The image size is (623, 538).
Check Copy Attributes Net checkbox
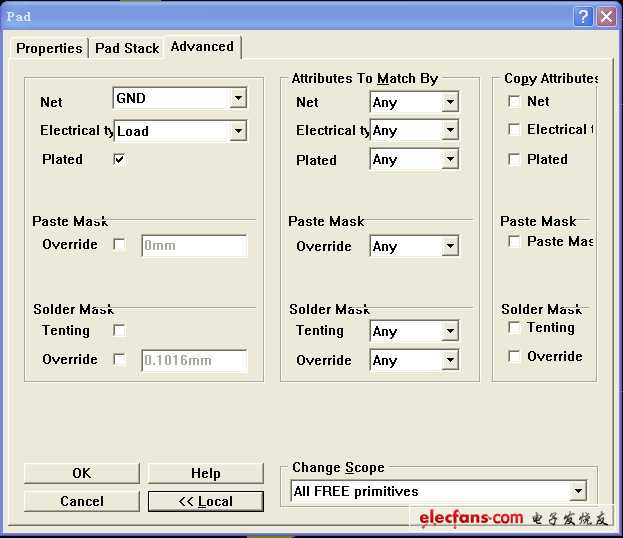[x=514, y=101]
